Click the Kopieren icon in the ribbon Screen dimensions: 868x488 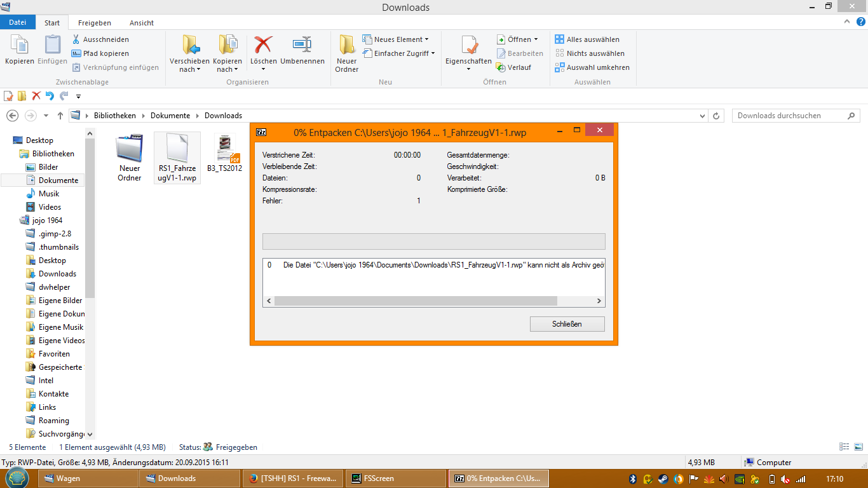19,45
